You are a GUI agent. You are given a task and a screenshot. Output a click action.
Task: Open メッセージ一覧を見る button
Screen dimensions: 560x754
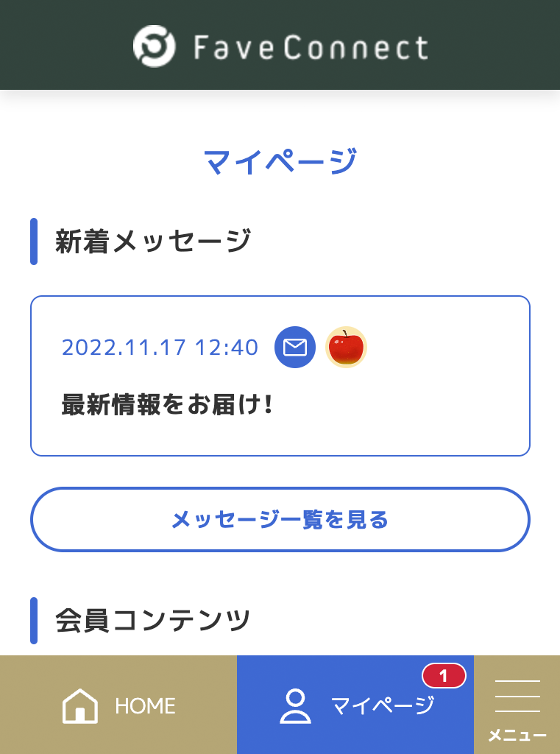coord(280,519)
